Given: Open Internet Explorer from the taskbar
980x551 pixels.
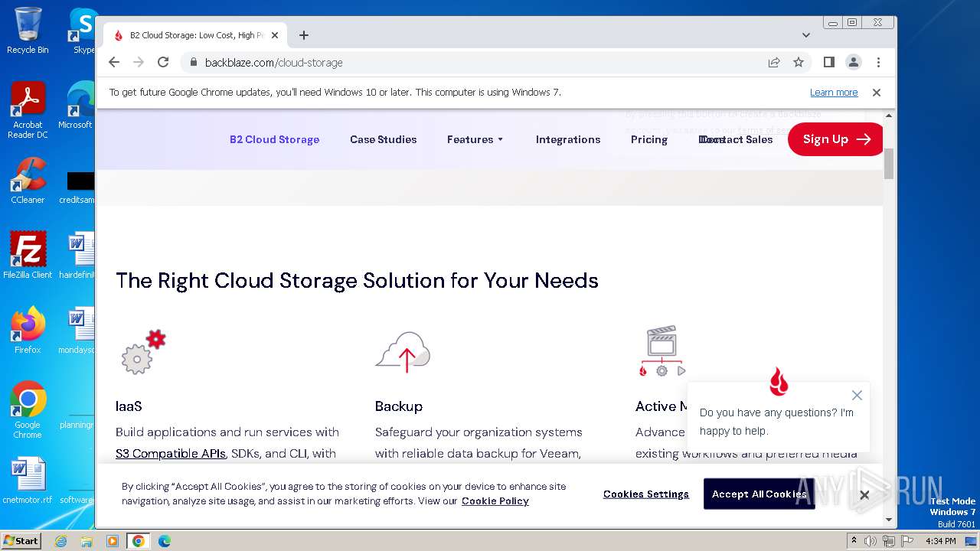Looking at the screenshot, I should (61, 541).
